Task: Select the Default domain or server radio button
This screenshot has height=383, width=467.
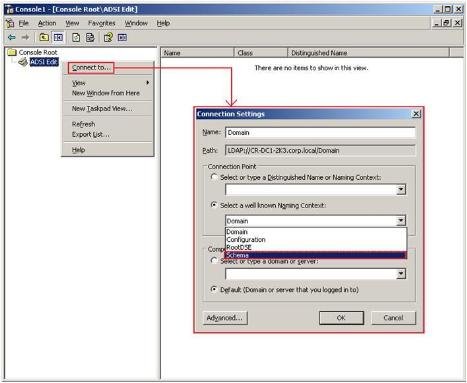Action: 214,289
